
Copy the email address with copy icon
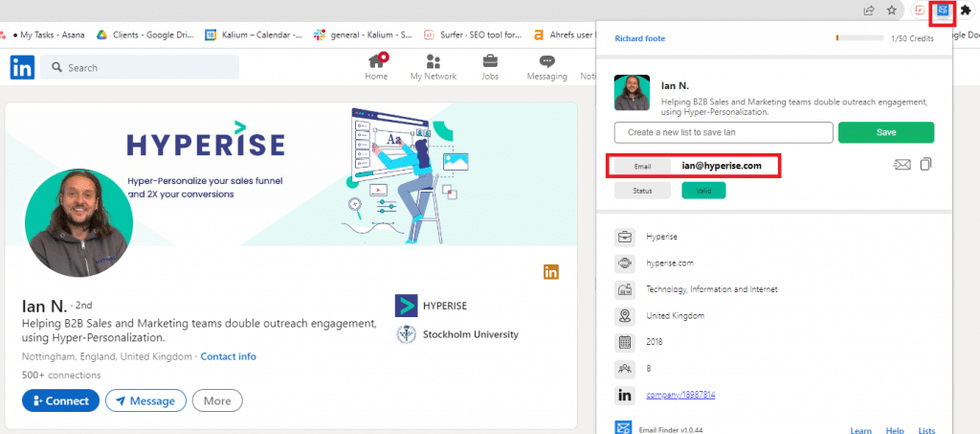(x=925, y=165)
